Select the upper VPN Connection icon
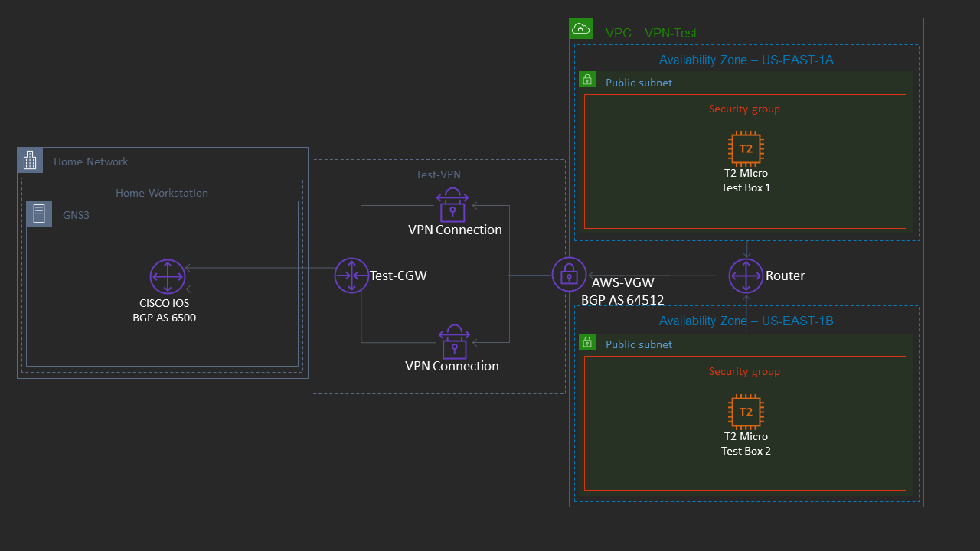This screenshot has height=551, width=980. coord(452,205)
